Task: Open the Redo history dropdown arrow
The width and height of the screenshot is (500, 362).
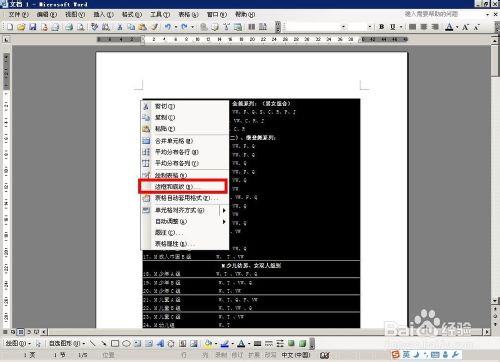Action: pos(192,27)
